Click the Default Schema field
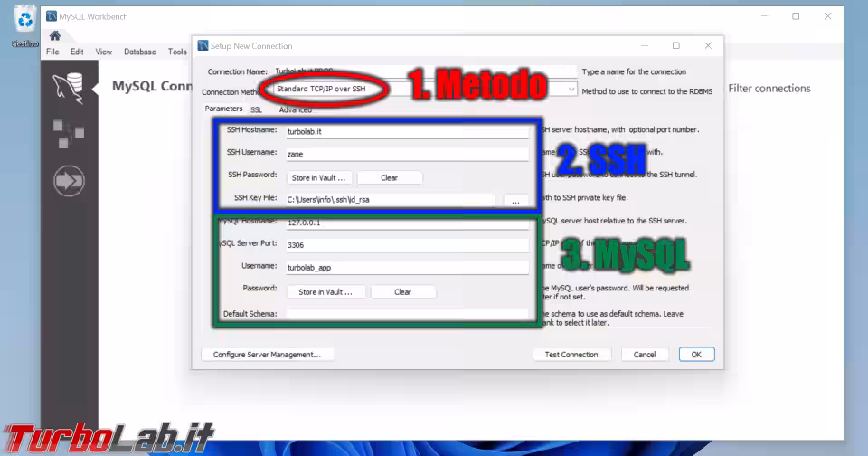The width and height of the screenshot is (868, 456). [407, 314]
